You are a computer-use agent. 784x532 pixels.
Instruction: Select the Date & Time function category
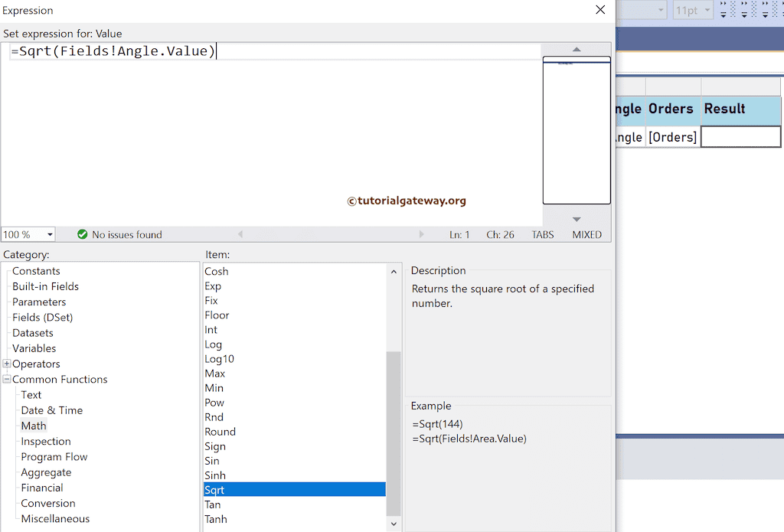pos(51,410)
